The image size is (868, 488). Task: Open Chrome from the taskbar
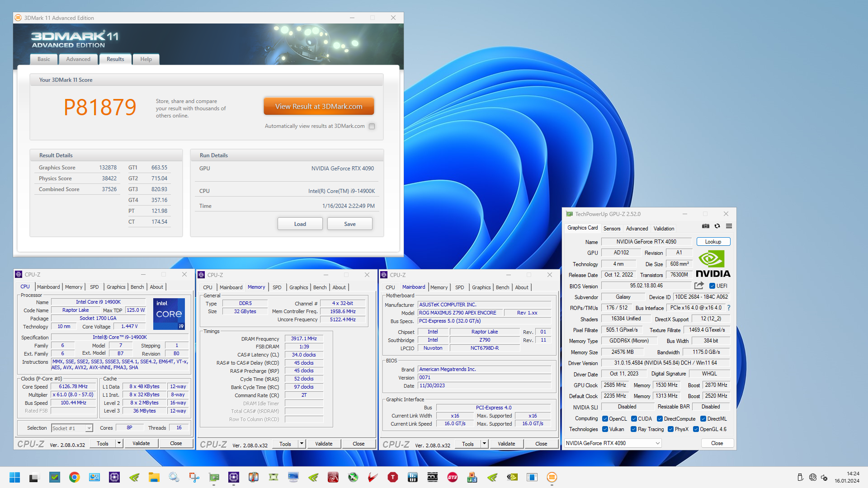pos(75,477)
